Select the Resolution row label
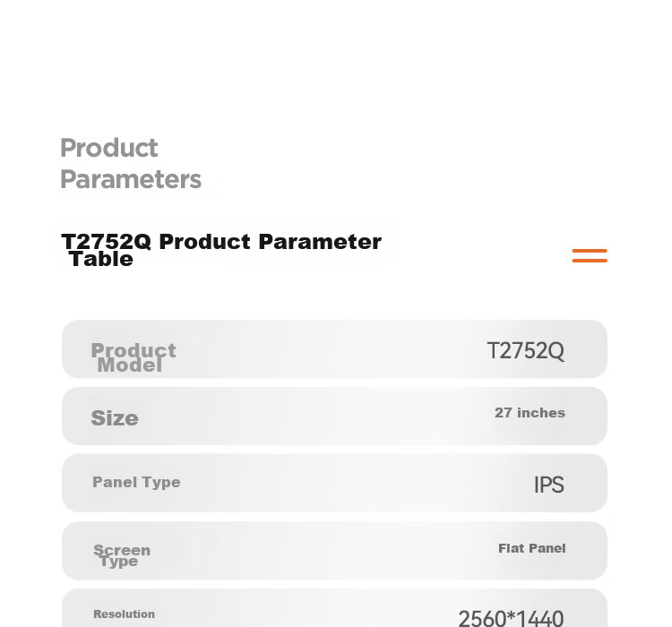 pyautogui.click(x=124, y=614)
